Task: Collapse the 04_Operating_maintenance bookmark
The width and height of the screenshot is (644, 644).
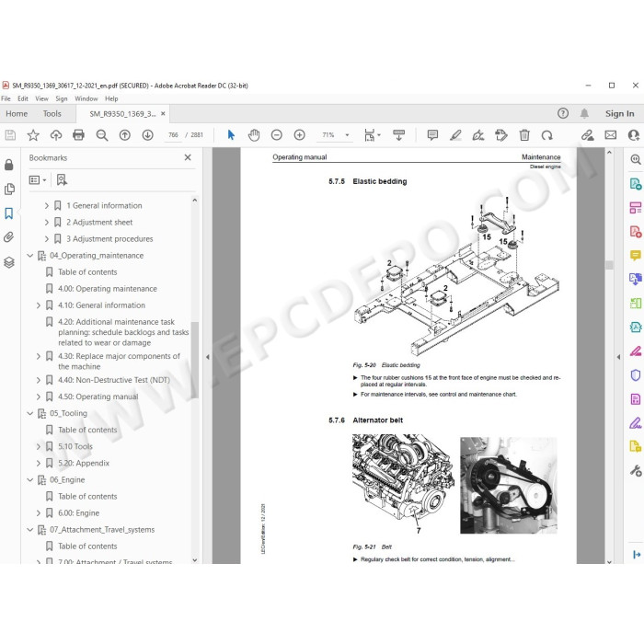Action: click(x=30, y=256)
